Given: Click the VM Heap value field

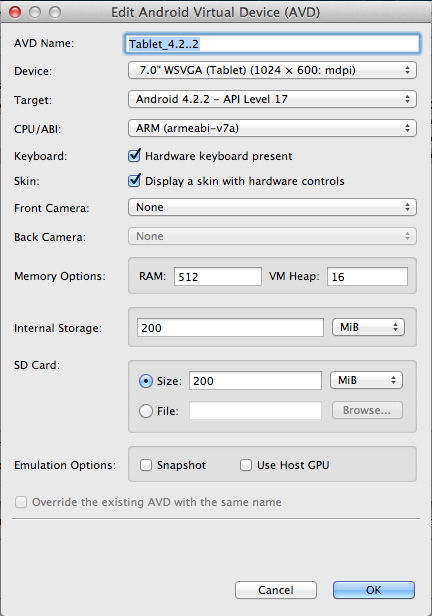Looking at the screenshot, I should coord(367,277).
